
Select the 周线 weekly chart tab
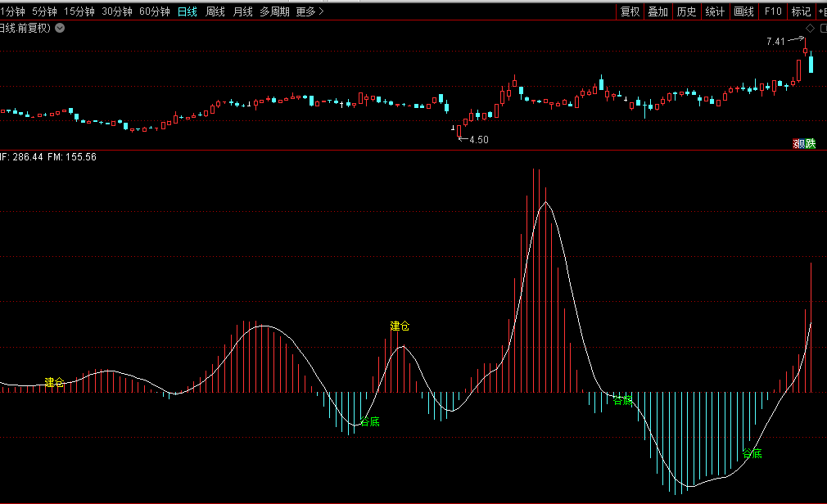coord(215,11)
